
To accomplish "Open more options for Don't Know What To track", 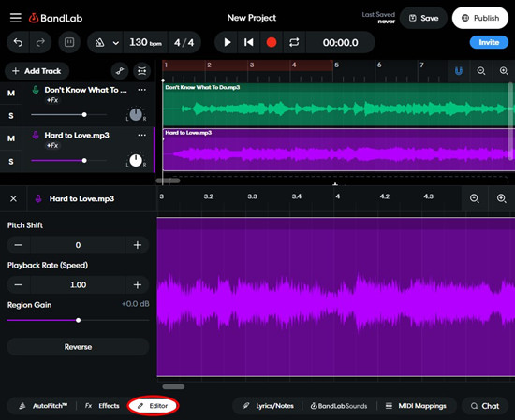I will pos(142,90).
